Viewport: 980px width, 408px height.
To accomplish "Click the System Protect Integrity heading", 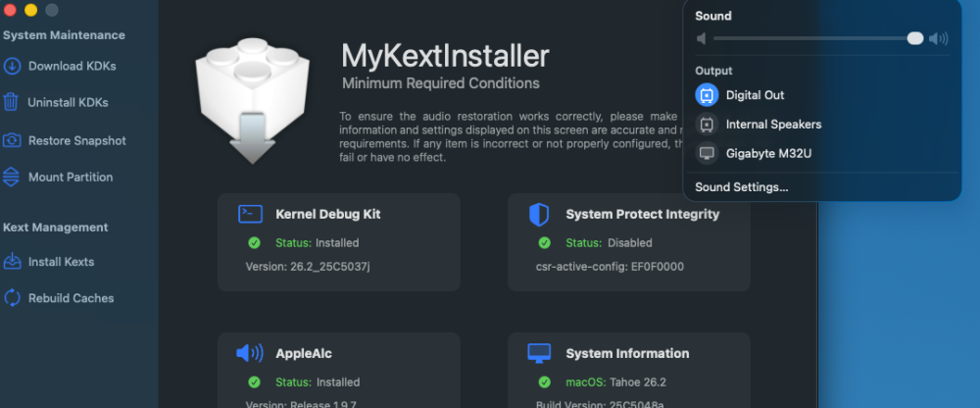I will pos(643,214).
